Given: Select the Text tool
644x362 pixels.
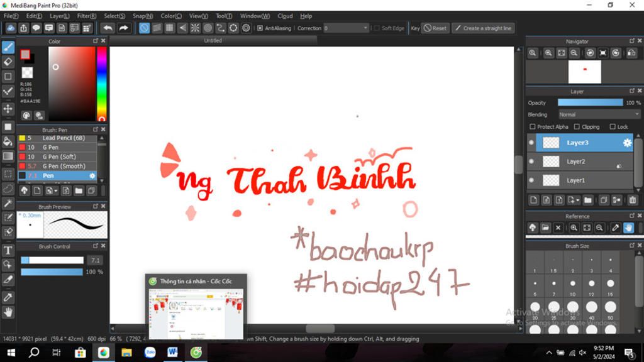Looking at the screenshot, I should point(8,250).
